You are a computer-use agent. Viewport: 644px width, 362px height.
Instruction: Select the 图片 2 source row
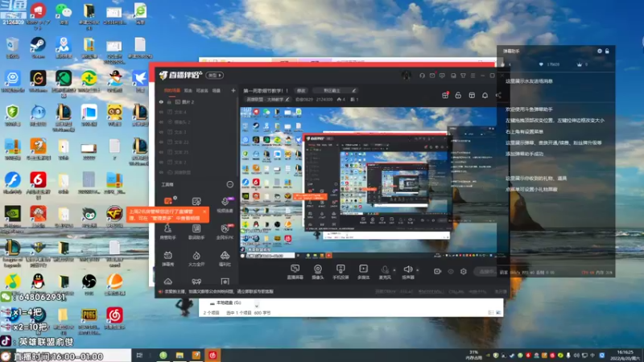(197, 102)
